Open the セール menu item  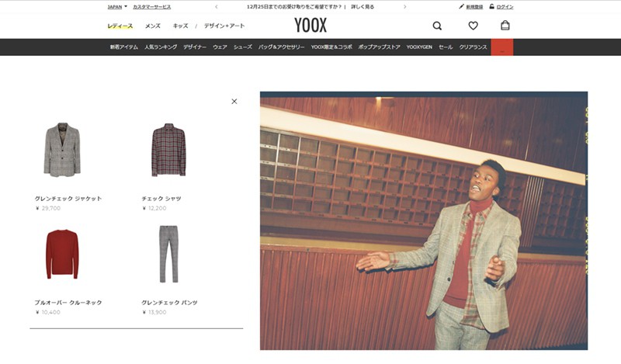(446, 47)
